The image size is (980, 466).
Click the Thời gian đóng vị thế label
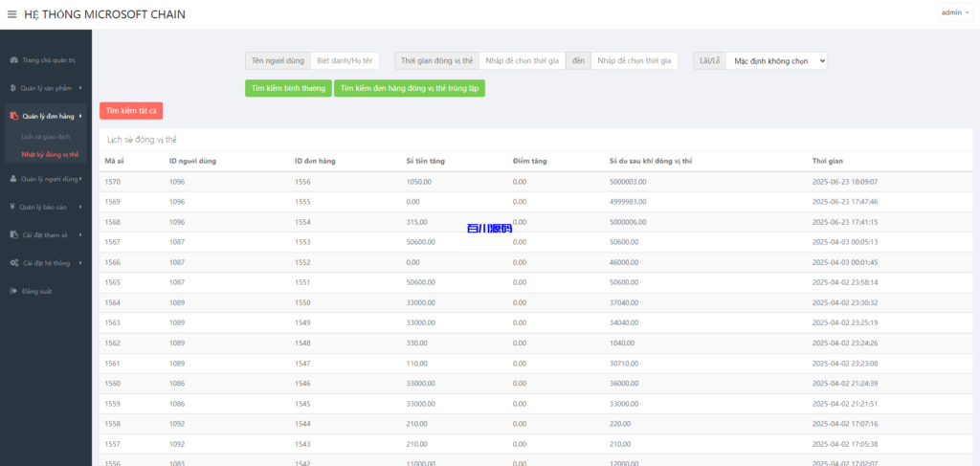point(436,60)
